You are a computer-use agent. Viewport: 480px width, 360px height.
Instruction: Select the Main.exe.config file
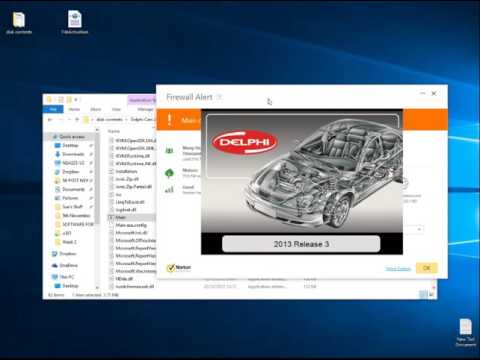[x=132, y=225]
